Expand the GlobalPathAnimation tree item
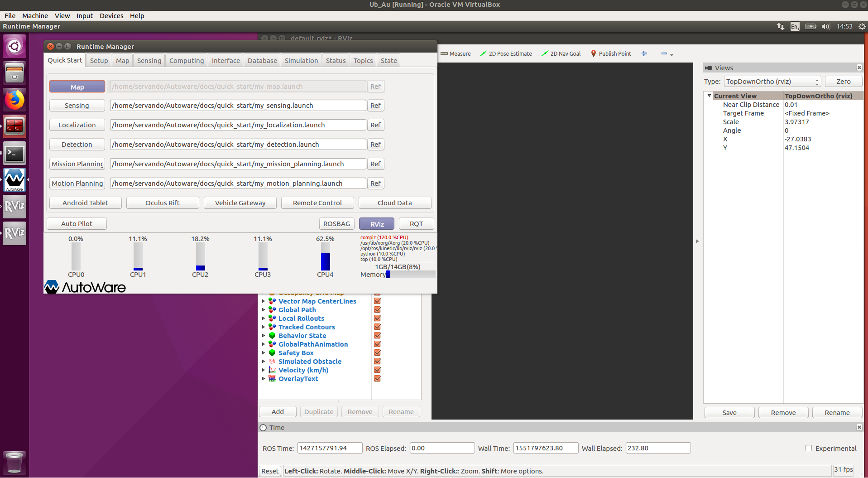868x478 pixels. coord(264,344)
